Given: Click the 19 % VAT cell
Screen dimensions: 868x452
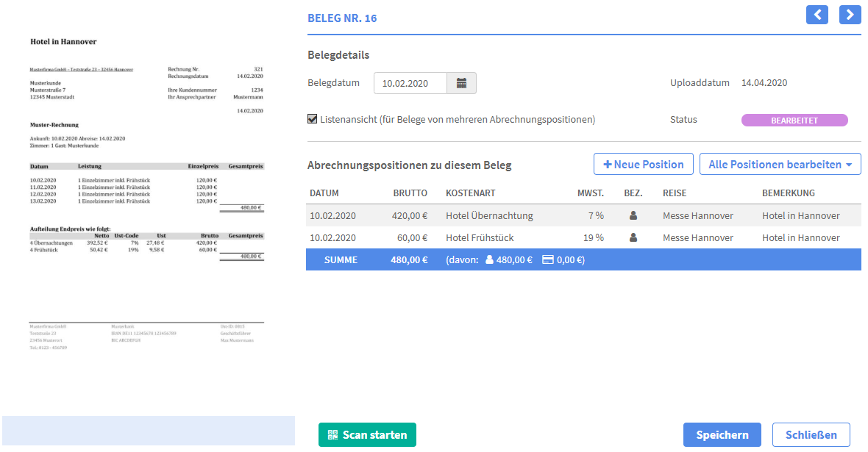Looking at the screenshot, I should 594,238.
